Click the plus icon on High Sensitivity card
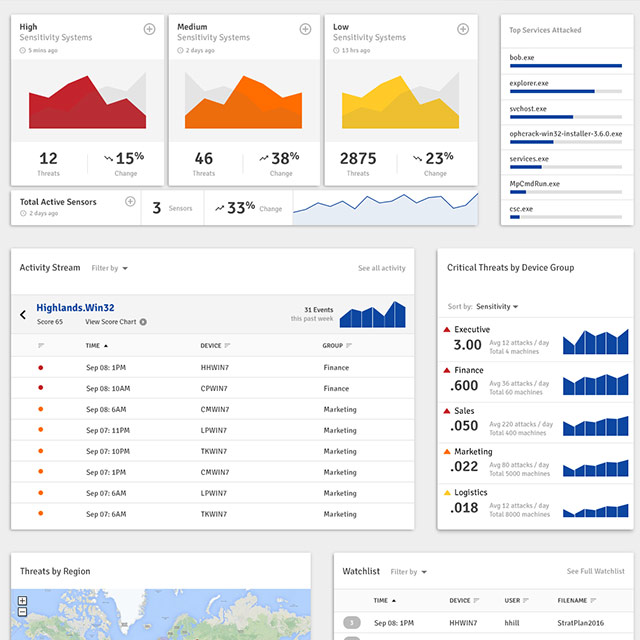This screenshot has height=640, width=640. point(149,29)
